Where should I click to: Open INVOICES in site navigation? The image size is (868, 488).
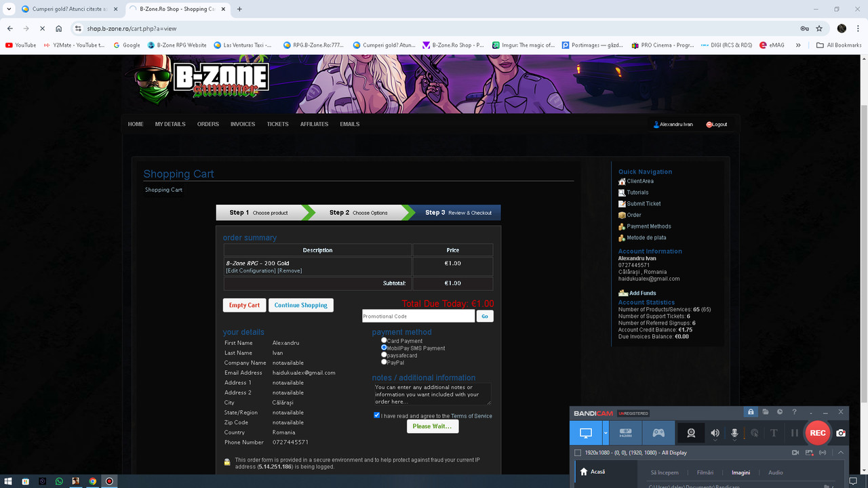243,124
